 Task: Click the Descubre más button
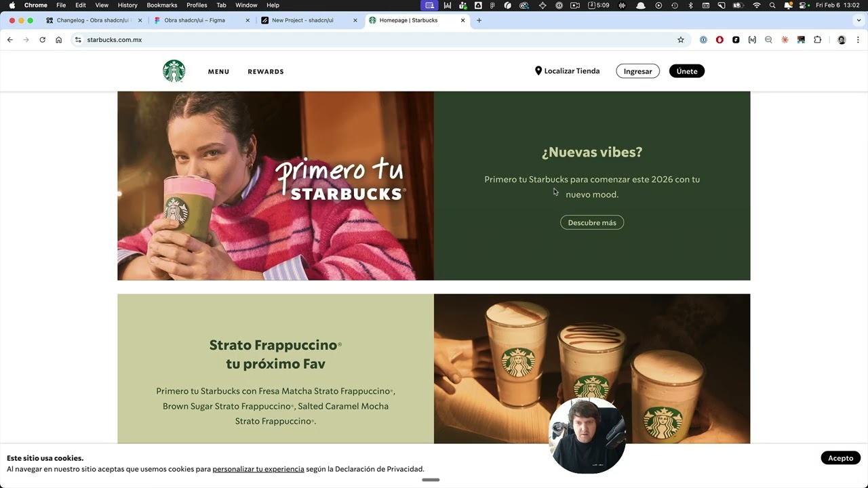(592, 222)
